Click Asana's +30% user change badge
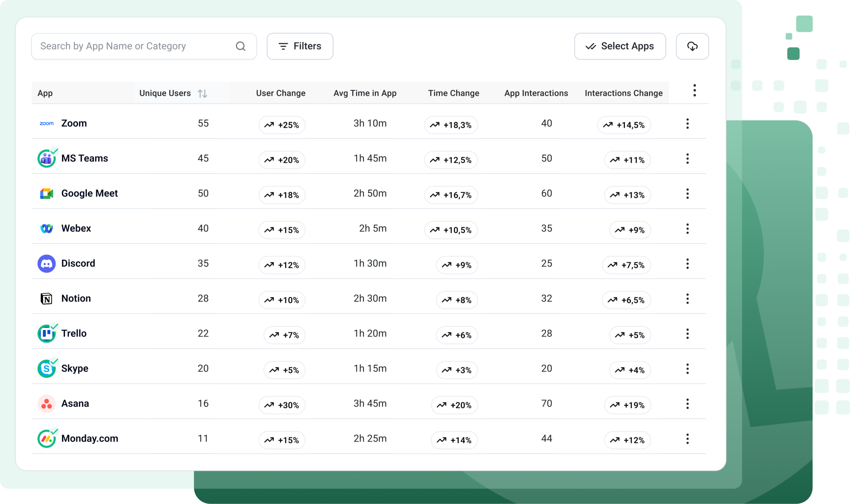Screen dimensions: 850x504 (282, 405)
